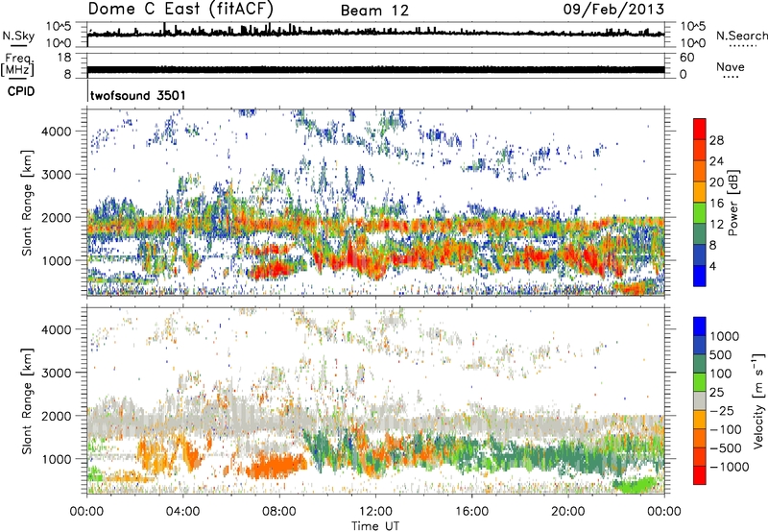This screenshot has width=768, height=532.
Task: Click the 'Velocity [m s-1]' colorbar label
Action: [758, 400]
